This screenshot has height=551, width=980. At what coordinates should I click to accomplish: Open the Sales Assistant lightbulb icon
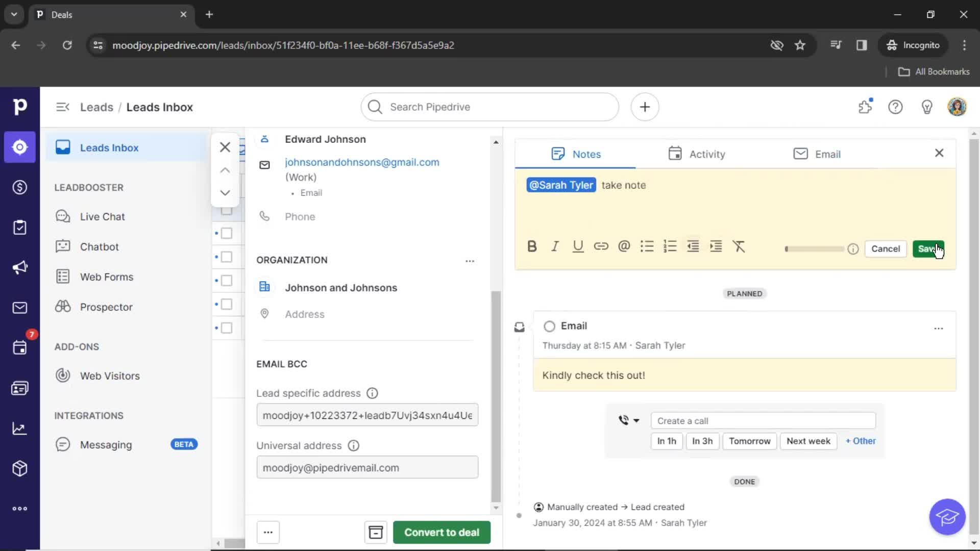pos(927,107)
